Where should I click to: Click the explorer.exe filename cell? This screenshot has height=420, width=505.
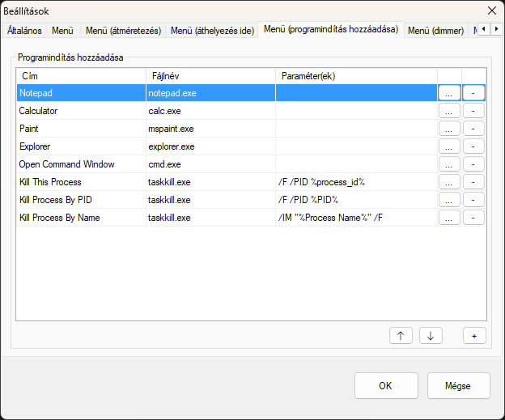[x=210, y=146]
